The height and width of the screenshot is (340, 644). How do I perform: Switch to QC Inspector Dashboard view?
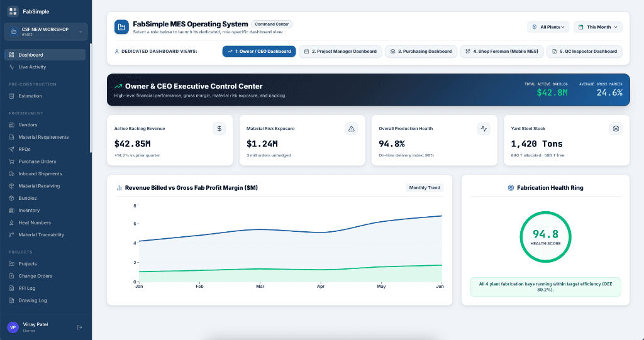click(x=584, y=52)
